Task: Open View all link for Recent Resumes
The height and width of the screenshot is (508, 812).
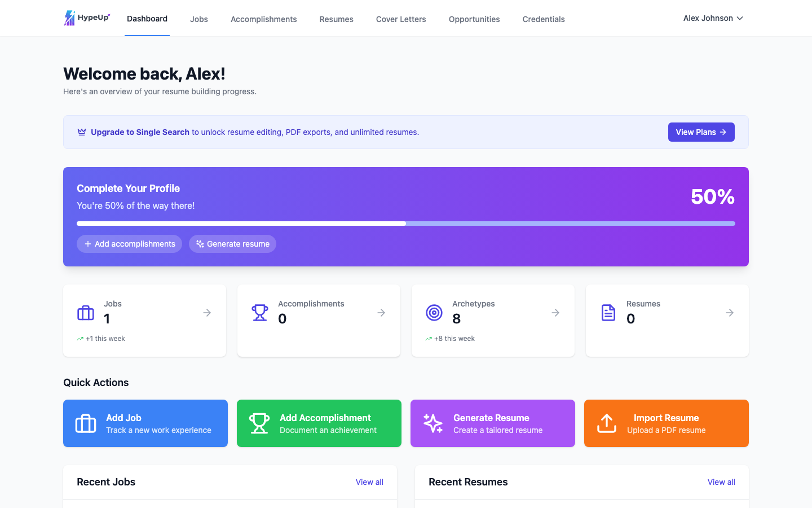Action: tap(721, 482)
